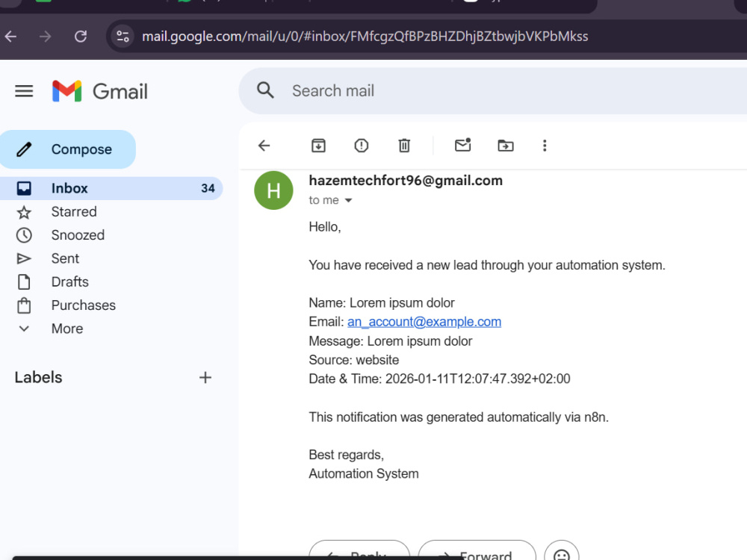Compose a new email
Image resolution: width=747 pixels, height=560 pixels.
68,149
